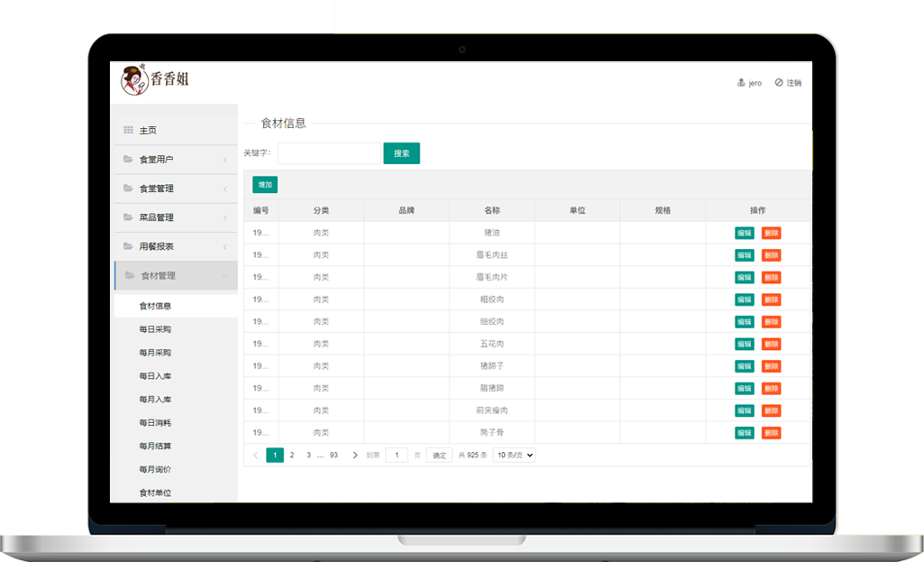924x562 pixels.
Task: Click the logout circle icon beside 注销
Action: pyautogui.click(x=779, y=83)
